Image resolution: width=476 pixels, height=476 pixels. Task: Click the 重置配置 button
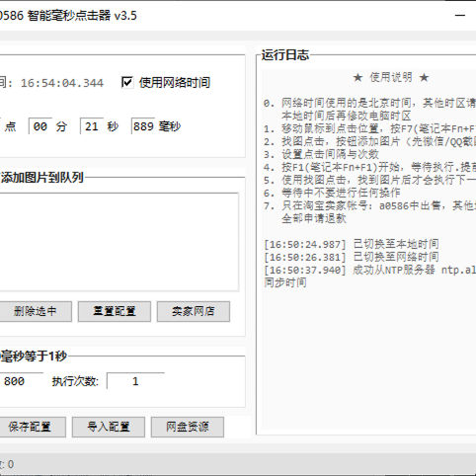115,311
